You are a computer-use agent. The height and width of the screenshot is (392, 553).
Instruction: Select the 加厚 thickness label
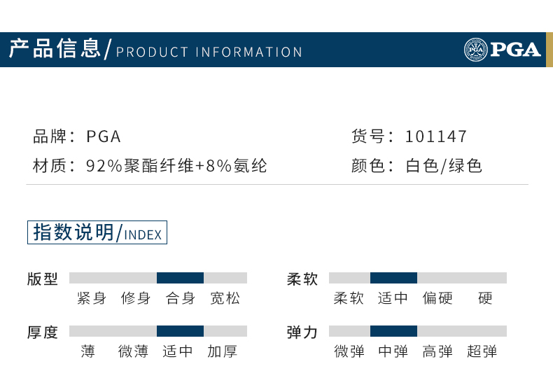click(x=223, y=351)
